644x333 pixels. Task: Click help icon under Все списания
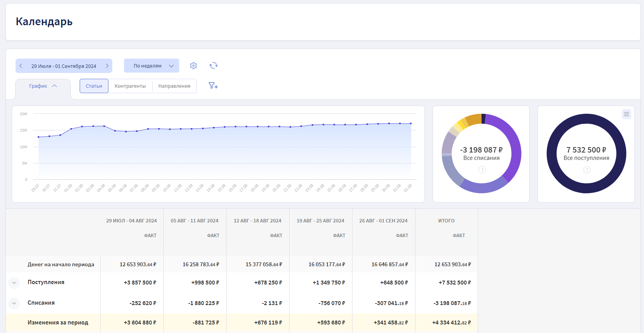pyautogui.click(x=482, y=170)
